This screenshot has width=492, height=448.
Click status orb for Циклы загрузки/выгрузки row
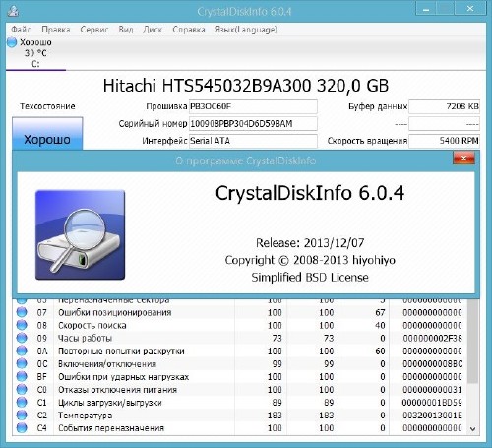[x=22, y=402]
